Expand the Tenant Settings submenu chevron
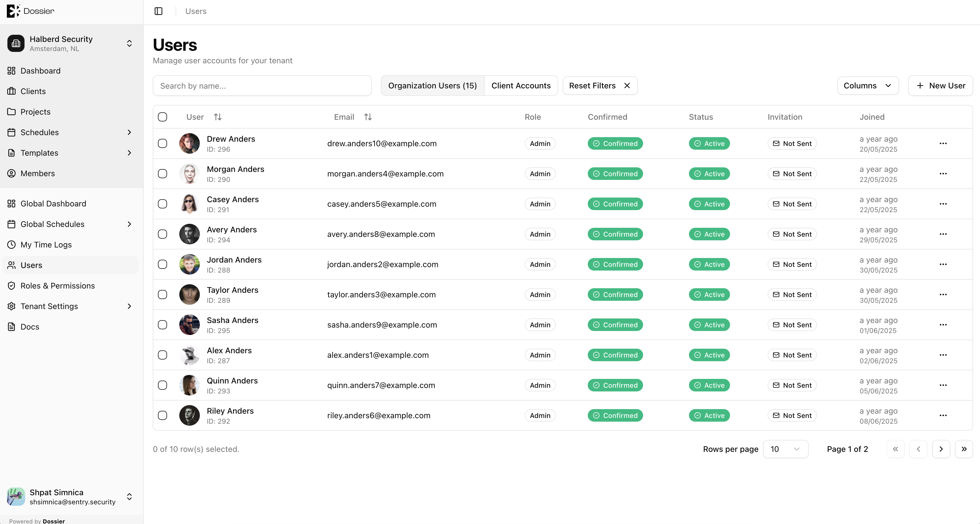The image size is (980, 524). pyautogui.click(x=129, y=306)
